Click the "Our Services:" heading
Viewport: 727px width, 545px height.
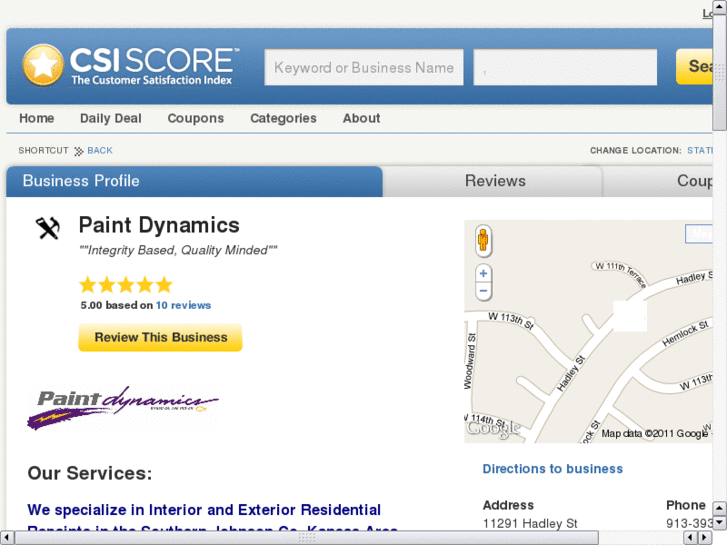pyautogui.click(x=90, y=474)
